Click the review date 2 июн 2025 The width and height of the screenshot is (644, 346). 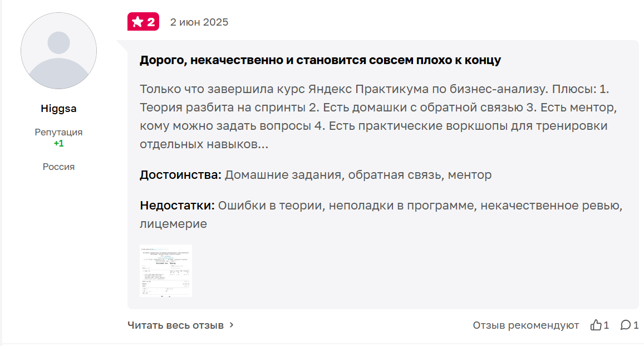(x=199, y=22)
